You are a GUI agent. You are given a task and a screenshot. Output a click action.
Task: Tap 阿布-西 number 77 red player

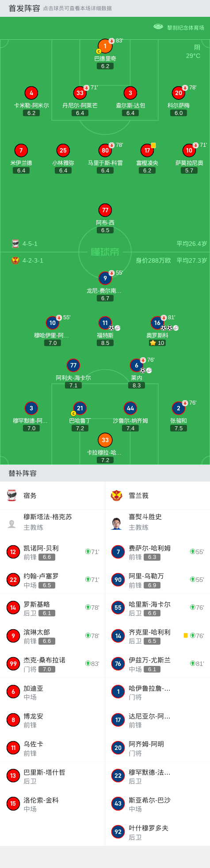pos(105,210)
